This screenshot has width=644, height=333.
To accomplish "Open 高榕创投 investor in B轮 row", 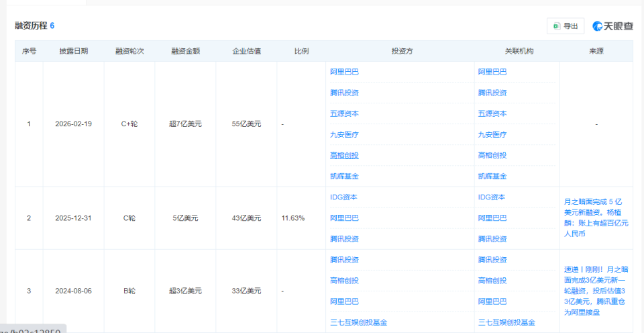I will (x=344, y=281).
